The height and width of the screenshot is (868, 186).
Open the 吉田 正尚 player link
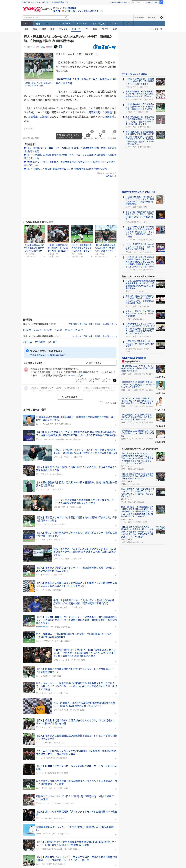27,342
